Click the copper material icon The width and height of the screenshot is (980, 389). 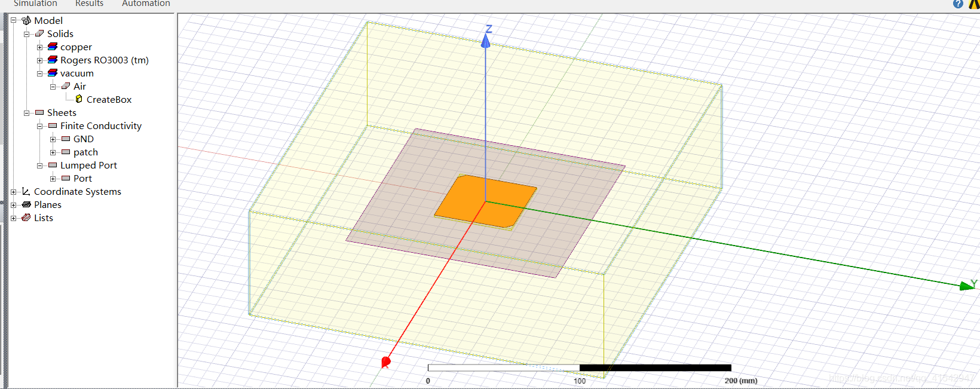[53, 47]
